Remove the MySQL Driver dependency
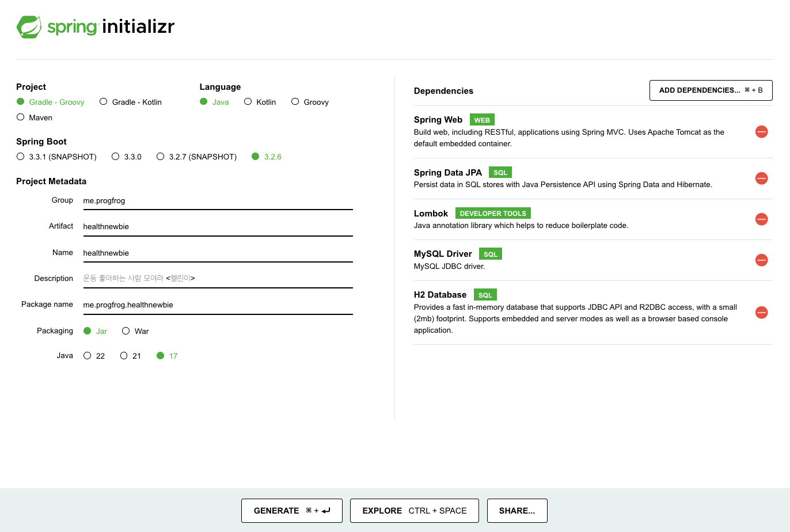The height and width of the screenshot is (532, 790). (x=761, y=260)
